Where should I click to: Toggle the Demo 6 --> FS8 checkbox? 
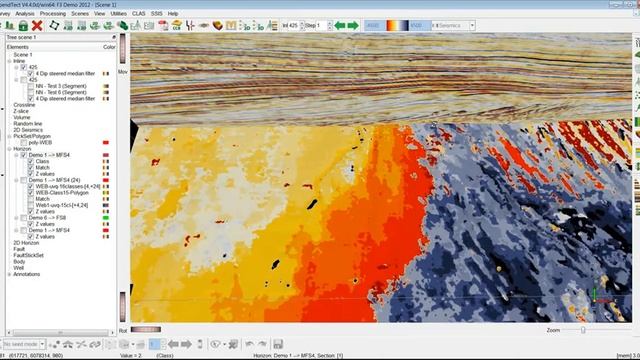[x=23, y=218]
